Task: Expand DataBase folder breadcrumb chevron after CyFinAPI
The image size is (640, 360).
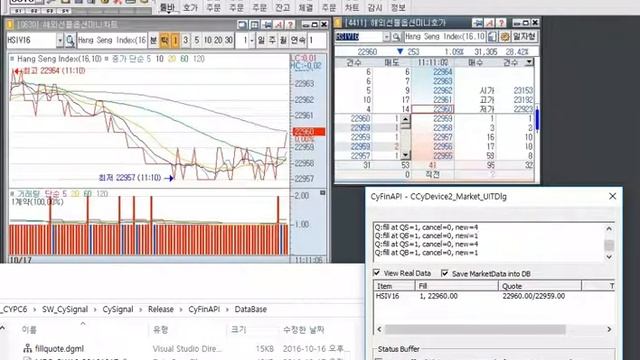Action: [x=228, y=309]
